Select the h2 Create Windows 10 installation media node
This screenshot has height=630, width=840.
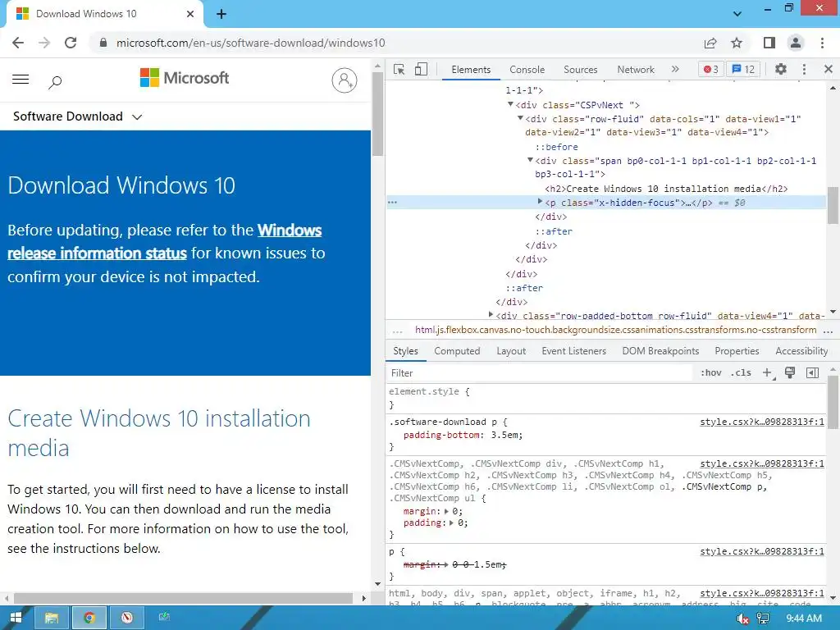click(666, 189)
